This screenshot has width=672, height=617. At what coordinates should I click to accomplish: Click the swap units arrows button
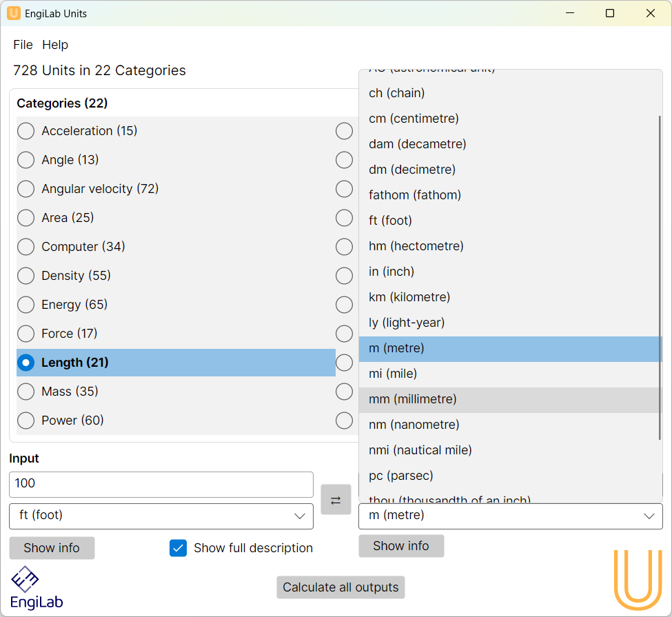click(x=336, y=500)
